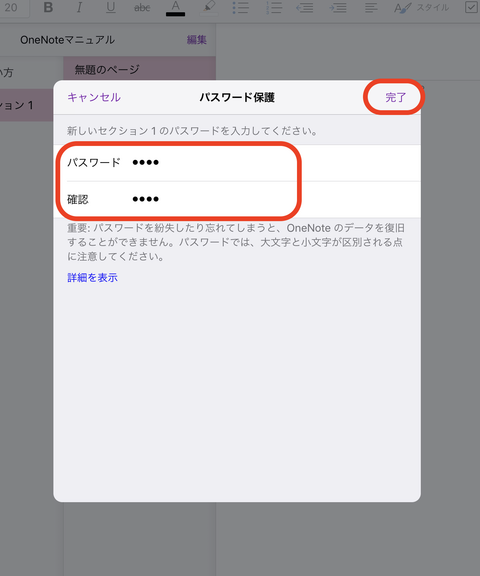Screen dimensions: 480x576
Task: Focus the 確認 password field
Action: (237, 199)
